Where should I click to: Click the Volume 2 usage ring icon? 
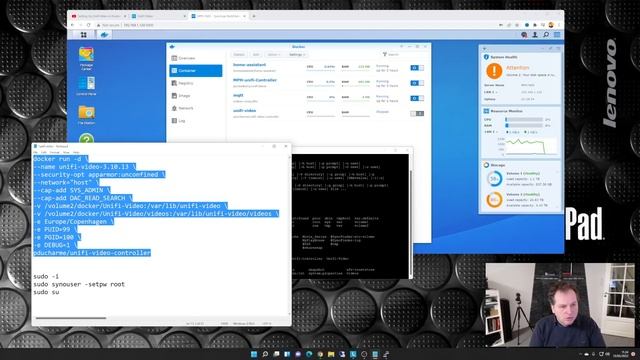pyautogui.click(x=494, y=200)
